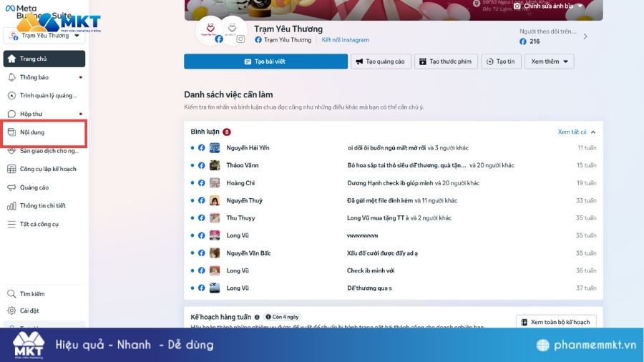644x362 pixels.
Task: Click the Trang chủ house icon
Action: click(11, 59)
